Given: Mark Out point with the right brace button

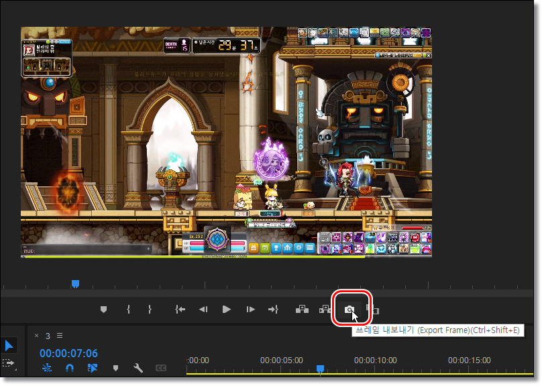Looking at the screenshot, I should 150,310.
